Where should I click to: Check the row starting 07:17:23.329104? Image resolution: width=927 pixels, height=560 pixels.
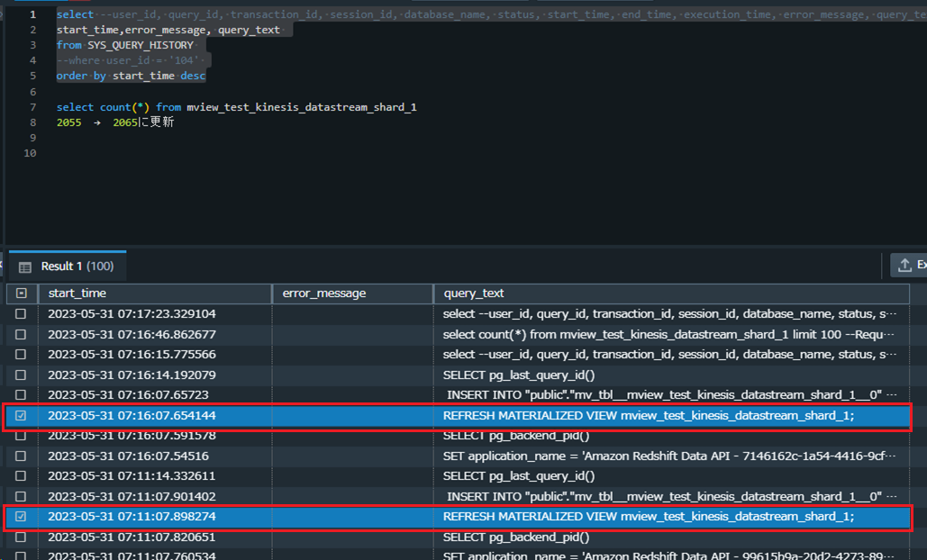pyautogui.click(x=21, y=313)
